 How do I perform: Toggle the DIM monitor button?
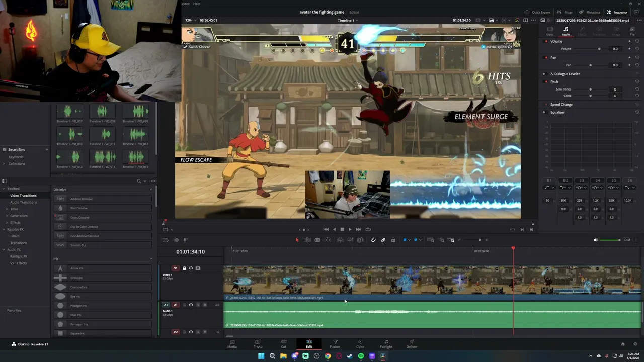[627, 240]
